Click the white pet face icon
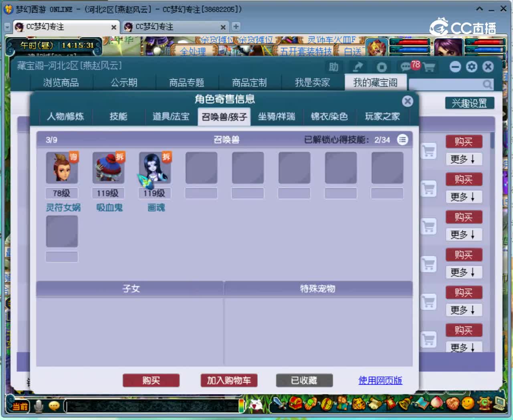Screen dimensions: 513x420 [x=256, y=406]
